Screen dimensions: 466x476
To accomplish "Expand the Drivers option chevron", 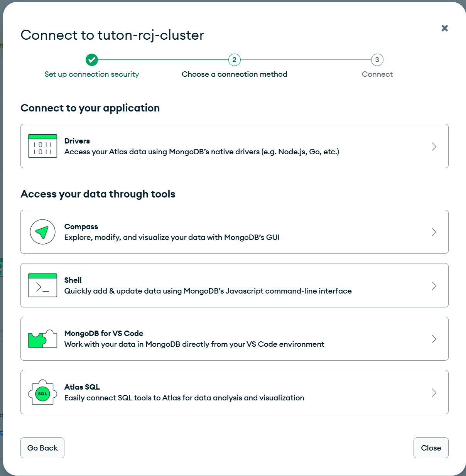I will [434, 146].
